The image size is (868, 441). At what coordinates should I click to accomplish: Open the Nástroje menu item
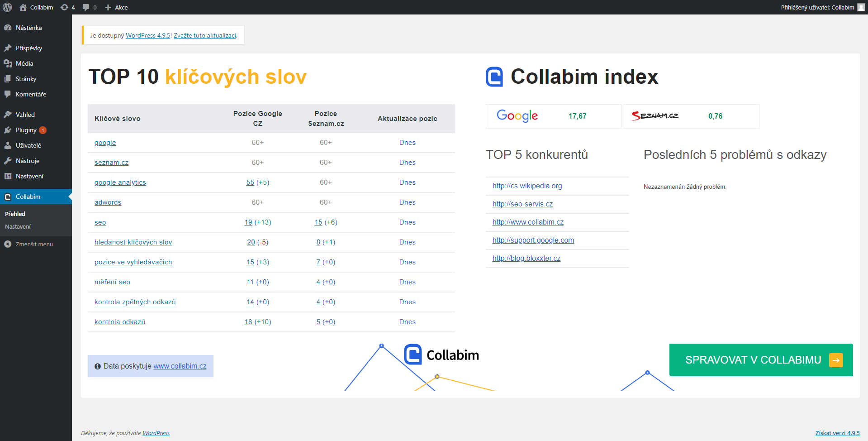pos(28,161)
